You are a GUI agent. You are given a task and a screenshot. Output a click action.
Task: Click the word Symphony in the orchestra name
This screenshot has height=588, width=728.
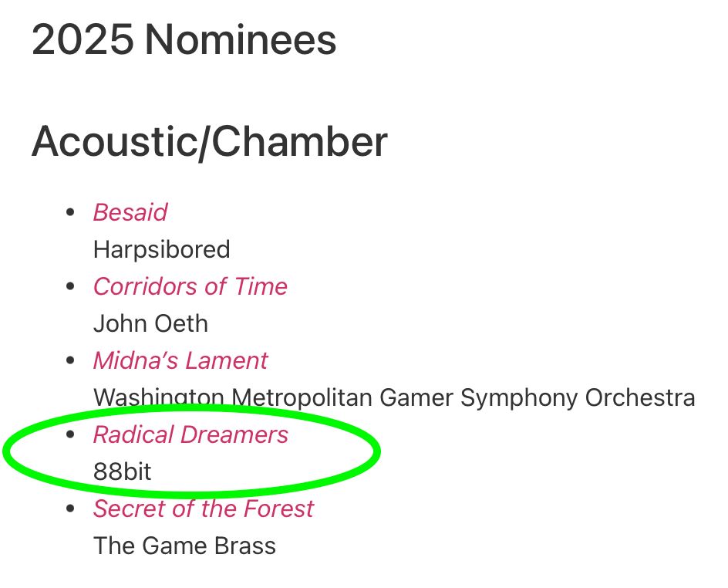click(518, 399)
